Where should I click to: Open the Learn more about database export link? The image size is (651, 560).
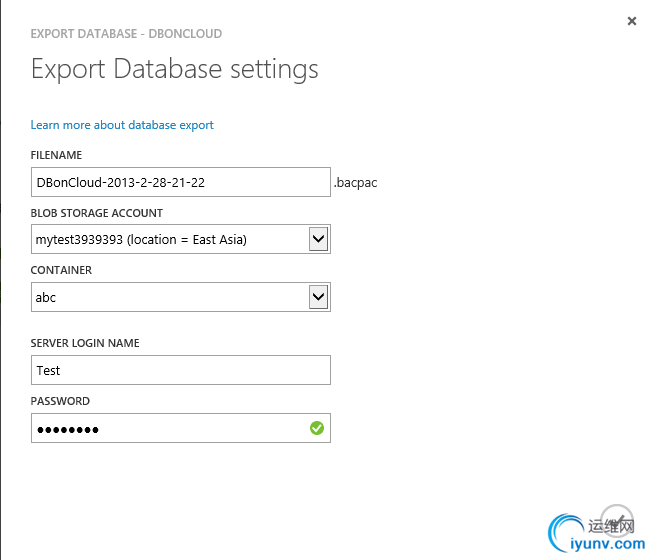tap(122, 125)
